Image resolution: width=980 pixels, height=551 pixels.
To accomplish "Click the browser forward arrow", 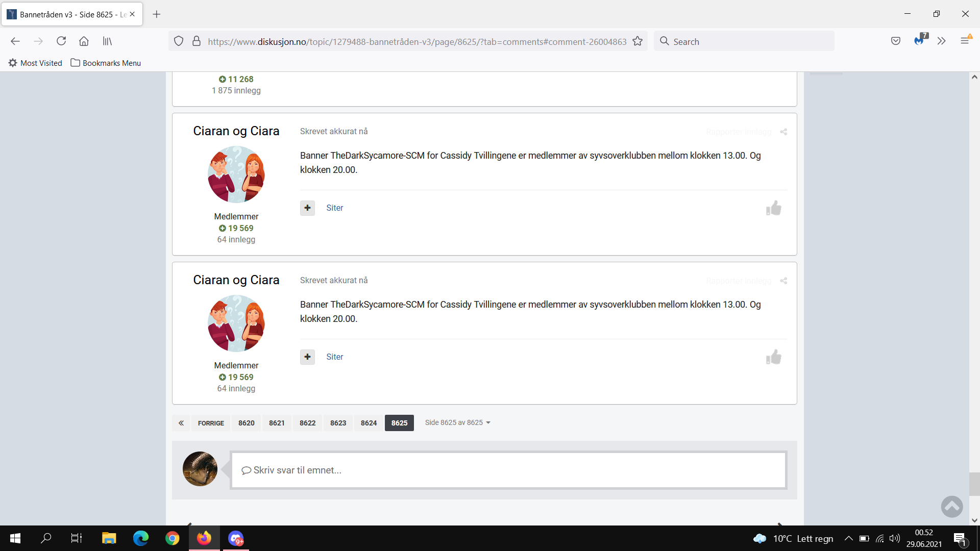I will tap(38, 41).
